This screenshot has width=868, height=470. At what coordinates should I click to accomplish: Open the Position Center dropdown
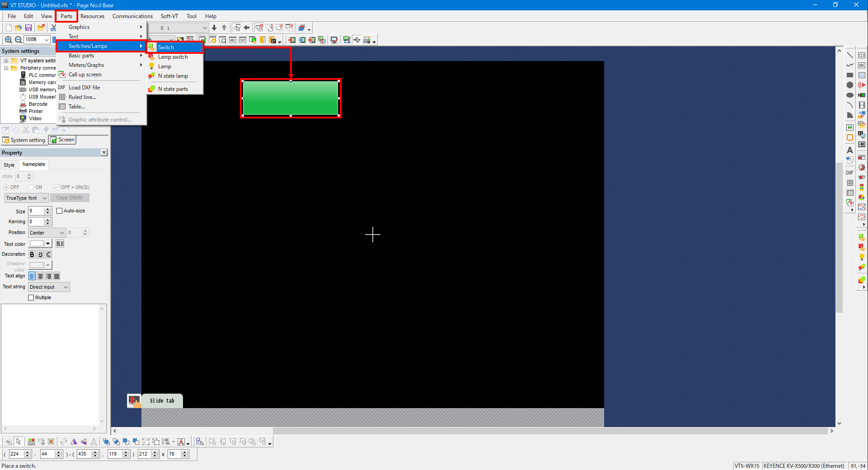coord(47,233)
